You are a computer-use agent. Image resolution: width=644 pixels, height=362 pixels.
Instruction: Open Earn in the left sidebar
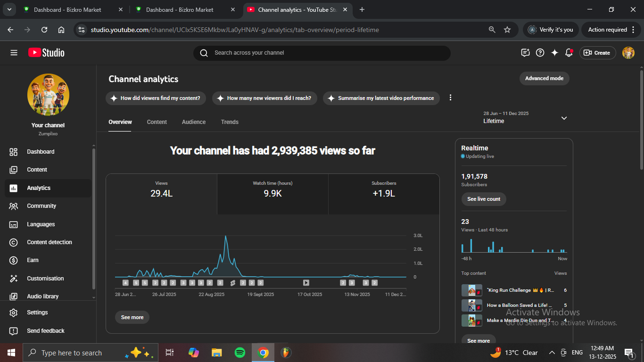point(33,260)
